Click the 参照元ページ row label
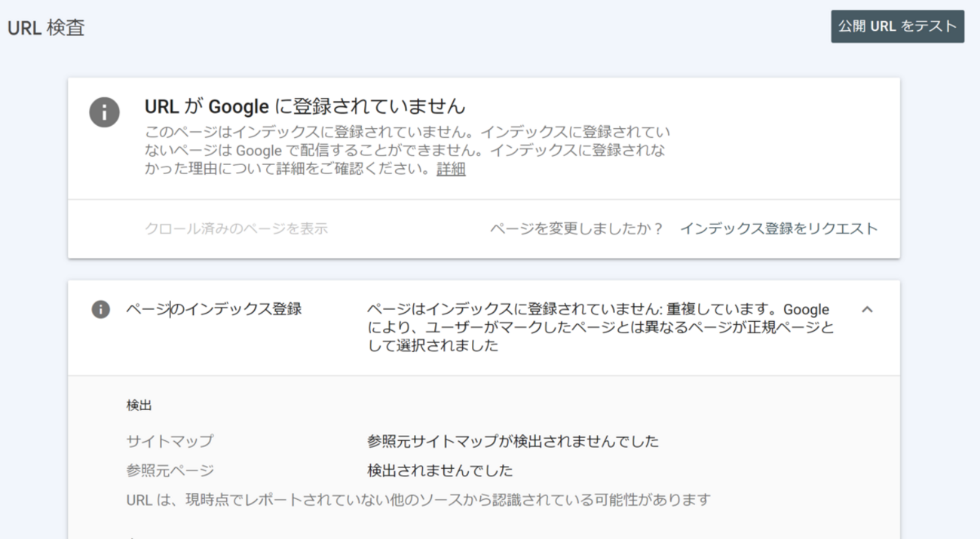The image size is (980, 539). (170, 470)
